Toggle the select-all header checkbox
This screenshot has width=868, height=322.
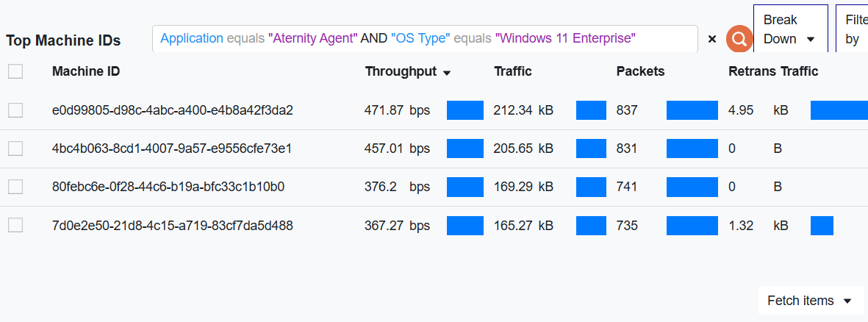pyautogui.click(x=15, y=71)
